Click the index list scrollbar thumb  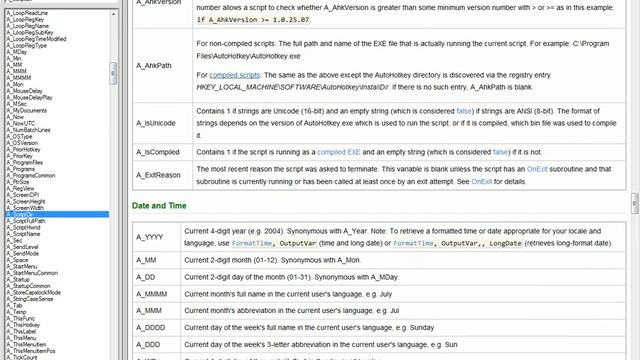[x=113, y=73]
